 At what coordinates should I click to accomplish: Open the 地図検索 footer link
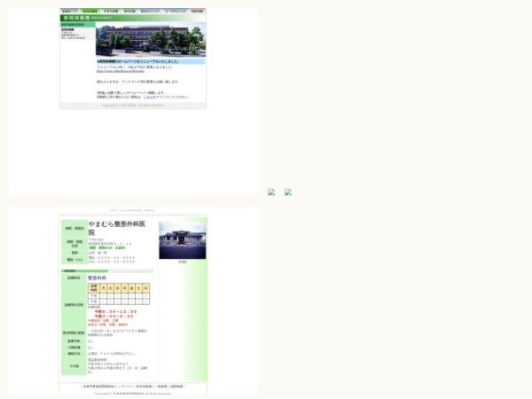point(176,387)
